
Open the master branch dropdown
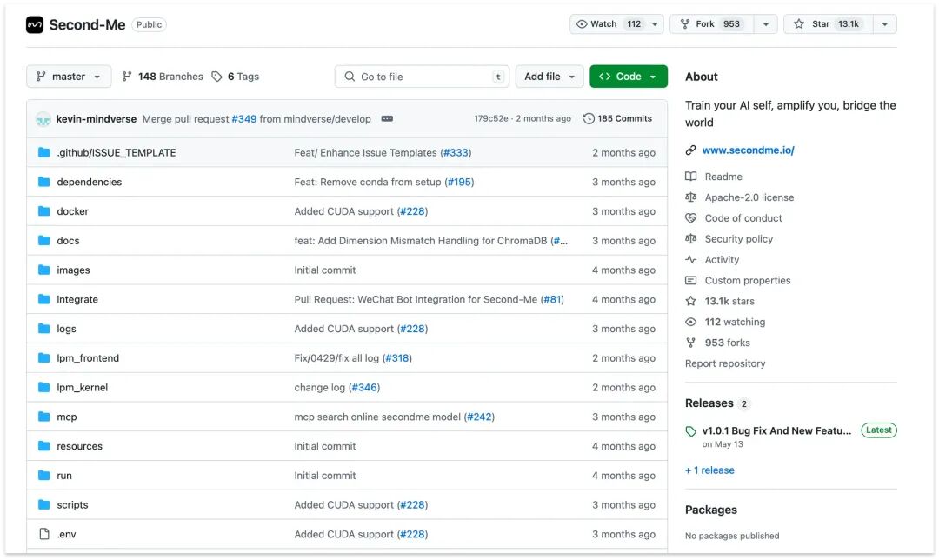point(69,77)
